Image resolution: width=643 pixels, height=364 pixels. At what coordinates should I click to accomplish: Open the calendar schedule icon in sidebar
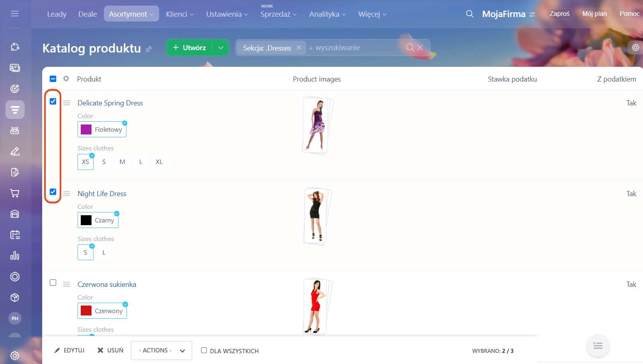[x=15, y=235]
